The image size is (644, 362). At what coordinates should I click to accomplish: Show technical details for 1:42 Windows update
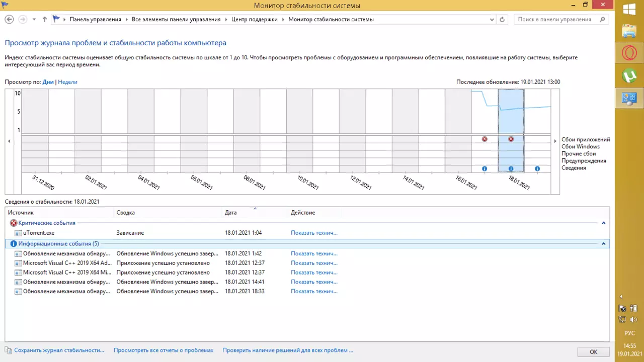pyautogui.click(x=314, y=254)
